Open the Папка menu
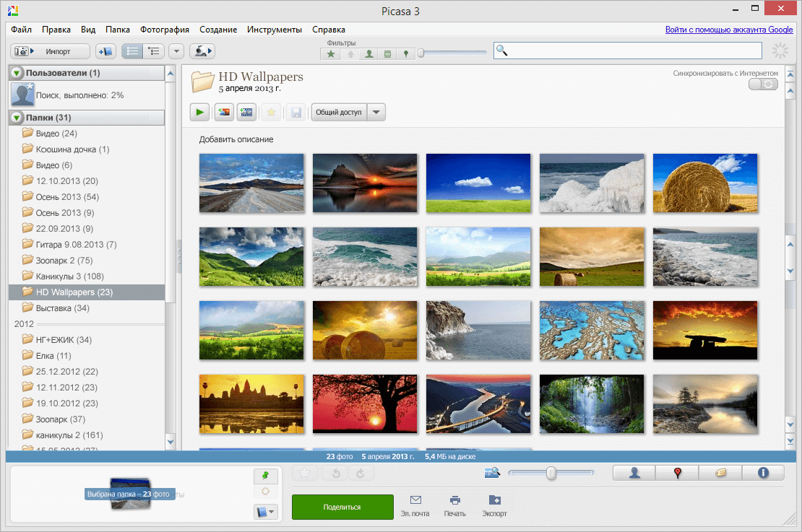The image size is (802, 532). pyautogui.click(x=118, y=30)
